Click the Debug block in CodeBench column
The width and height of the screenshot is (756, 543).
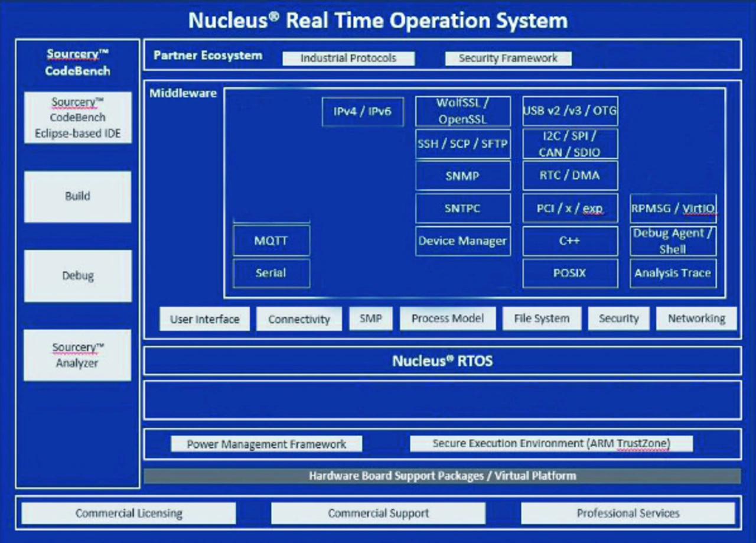(x=77, y=276)
